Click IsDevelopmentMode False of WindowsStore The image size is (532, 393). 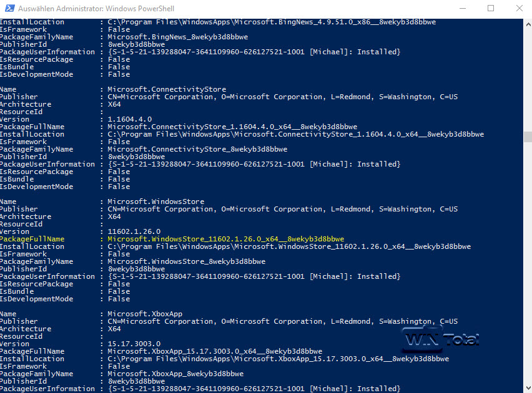pyautogui.click(x=119, y=299)
